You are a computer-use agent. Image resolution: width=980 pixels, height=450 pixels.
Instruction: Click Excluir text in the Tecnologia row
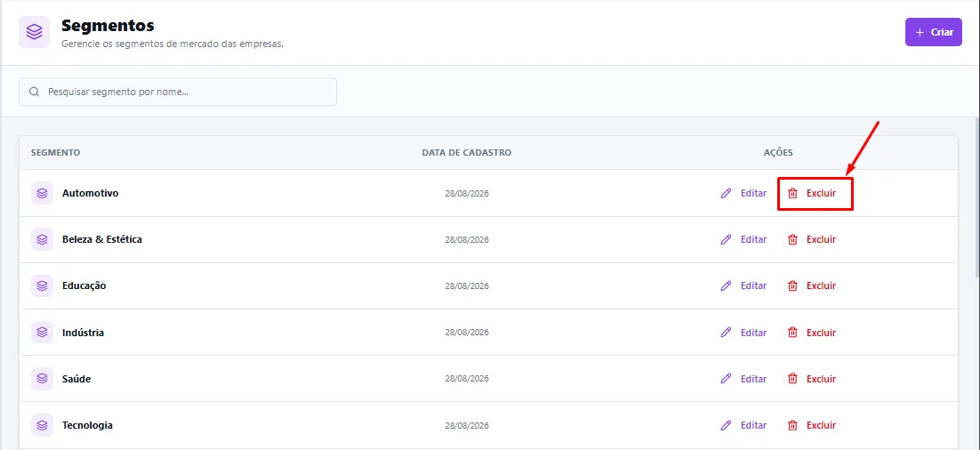click(821, 425)
